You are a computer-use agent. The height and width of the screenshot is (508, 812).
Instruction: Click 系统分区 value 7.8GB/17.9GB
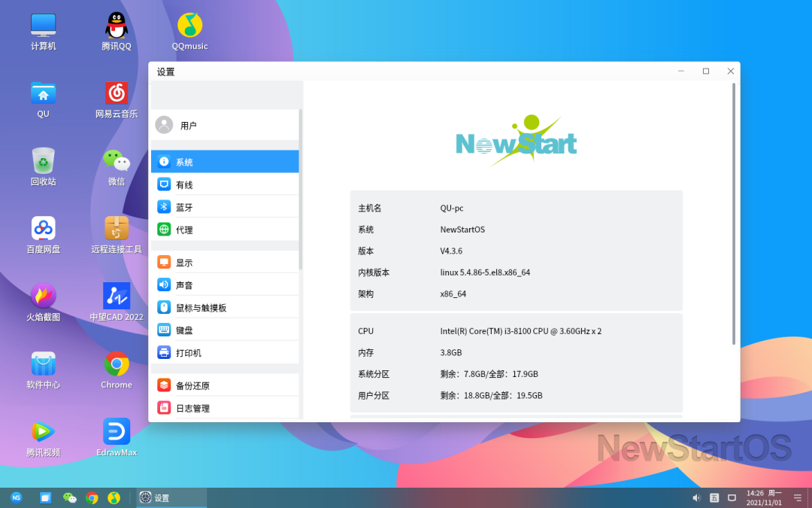489,374
